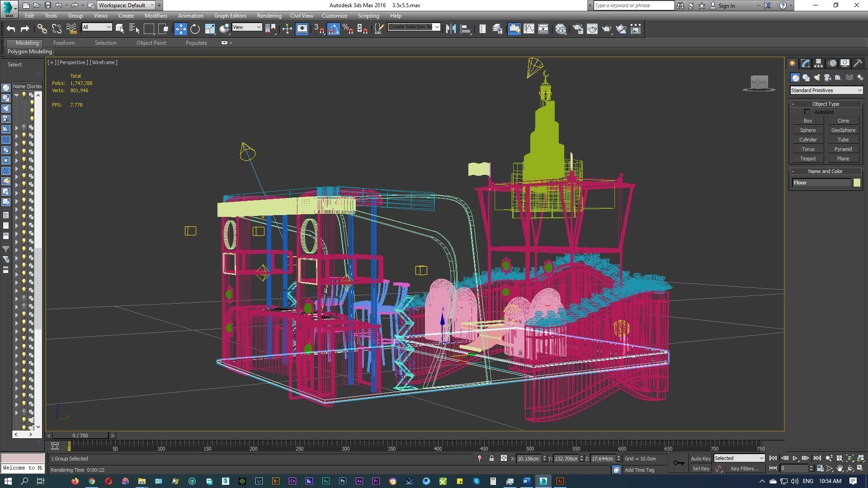Open the Rendering menu
Screen dimensions: 868x488
(269, 15)
